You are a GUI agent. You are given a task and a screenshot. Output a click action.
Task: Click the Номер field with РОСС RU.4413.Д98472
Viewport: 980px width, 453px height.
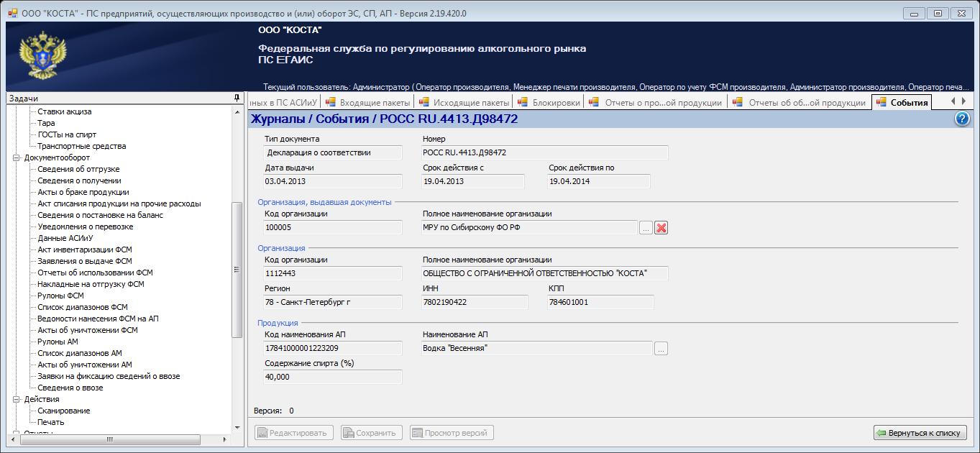[545, 152]
